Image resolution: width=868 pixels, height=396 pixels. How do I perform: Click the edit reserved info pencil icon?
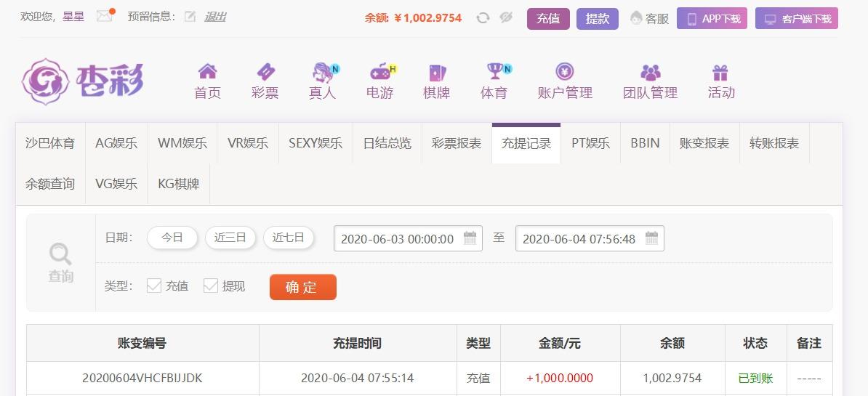pyautogui.click(x=190, y=17)
